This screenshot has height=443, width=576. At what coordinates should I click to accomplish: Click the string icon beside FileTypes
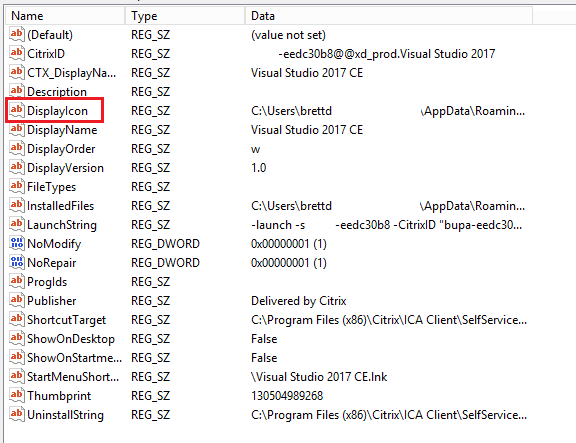point(17,187)
